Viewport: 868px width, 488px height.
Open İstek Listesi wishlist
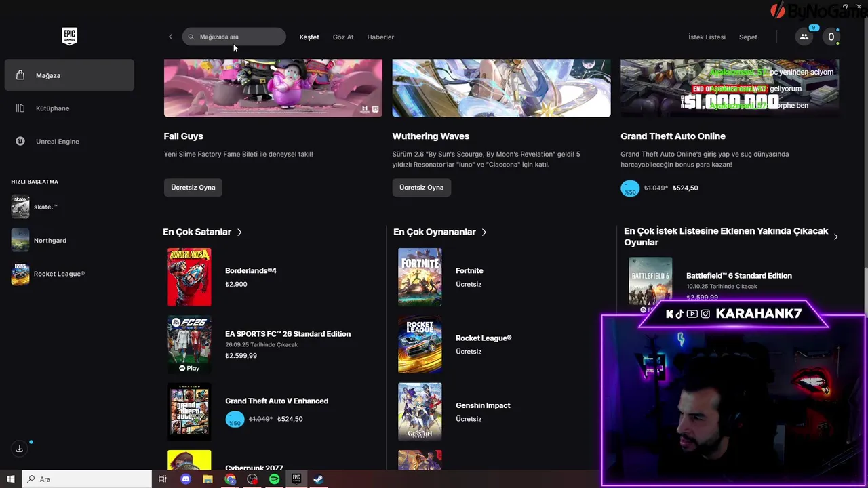[707, 37]
